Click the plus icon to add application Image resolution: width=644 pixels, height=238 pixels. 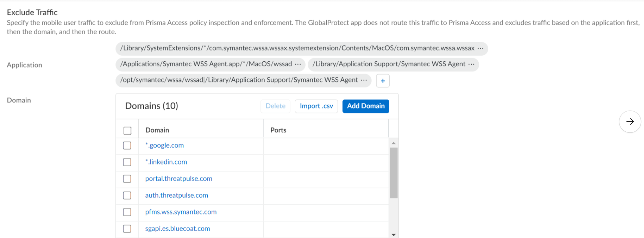pos(383,81)
